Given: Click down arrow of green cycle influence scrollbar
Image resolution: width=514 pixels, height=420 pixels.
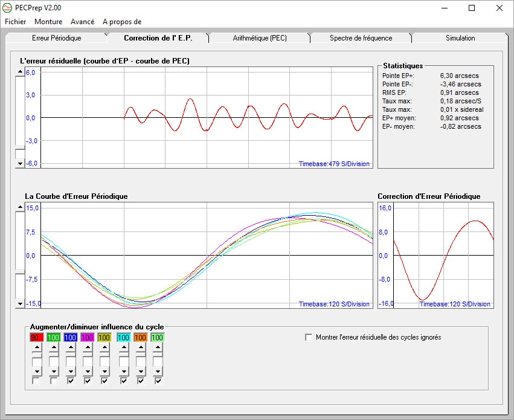Looking at the screenshot, I should (x=54, y=371).
